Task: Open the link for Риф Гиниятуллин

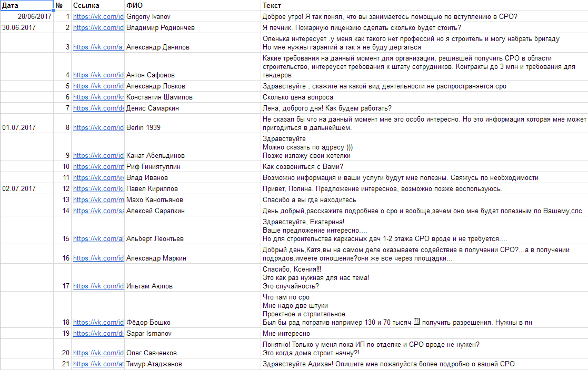Action: point(98,166)
